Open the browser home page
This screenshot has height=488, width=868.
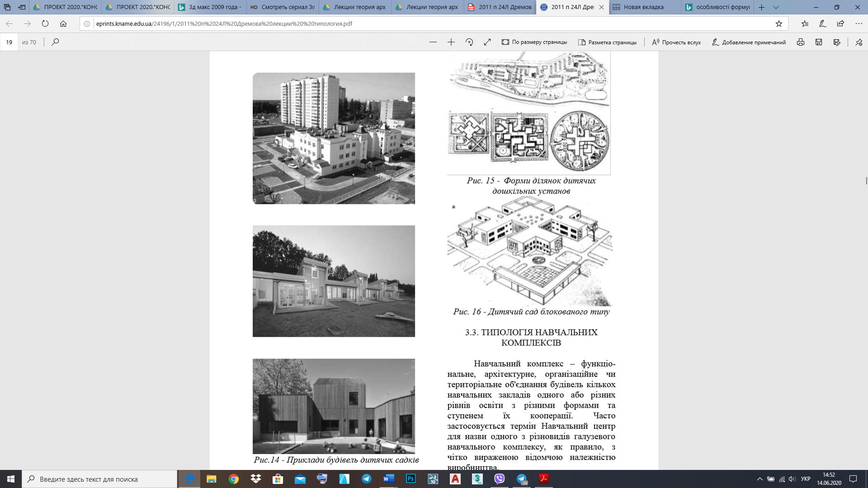63,23
